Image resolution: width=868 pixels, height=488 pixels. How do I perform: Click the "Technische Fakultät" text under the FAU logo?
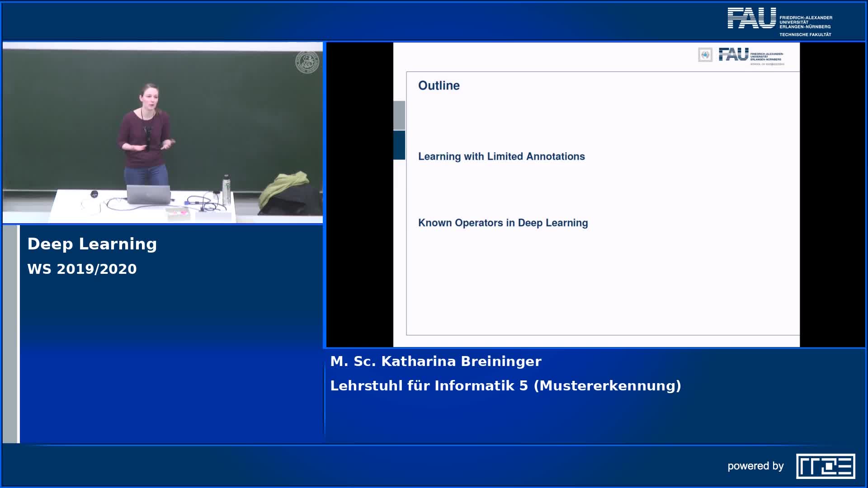click(x=805, y=35)
